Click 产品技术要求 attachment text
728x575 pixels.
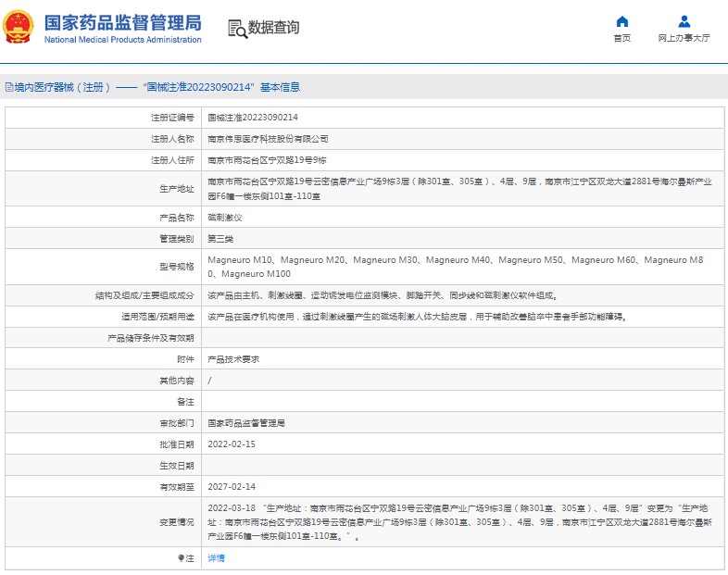pyautogui.click(x=233, y=359)
